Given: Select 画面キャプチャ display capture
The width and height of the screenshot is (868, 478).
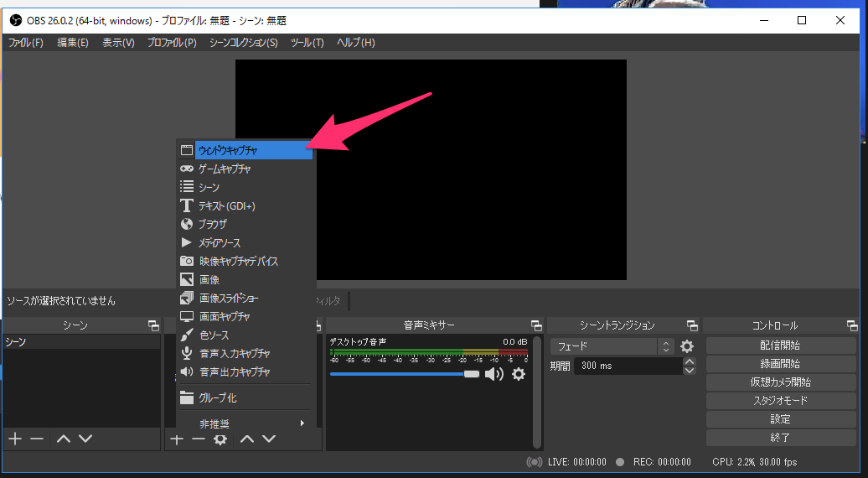Looking at the screenshot, I should pyautogui.click(x=245, y=317).
